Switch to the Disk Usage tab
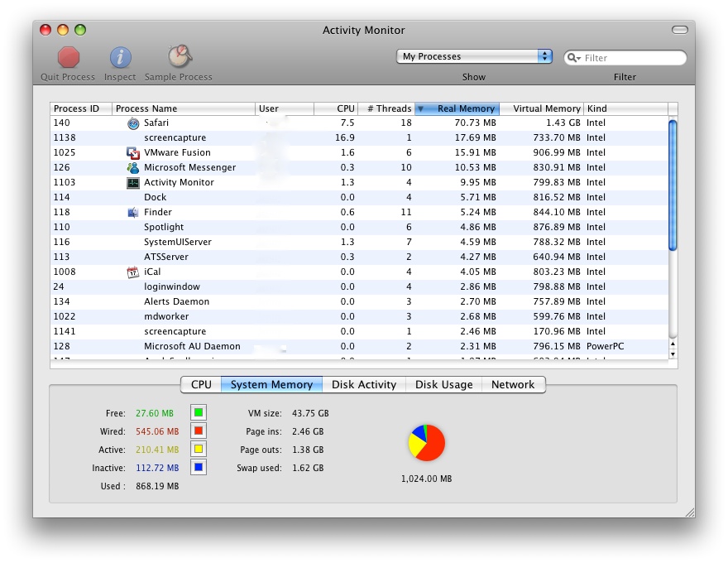The image size is (728, 563). pyautogui.click(x=444, y=385)
